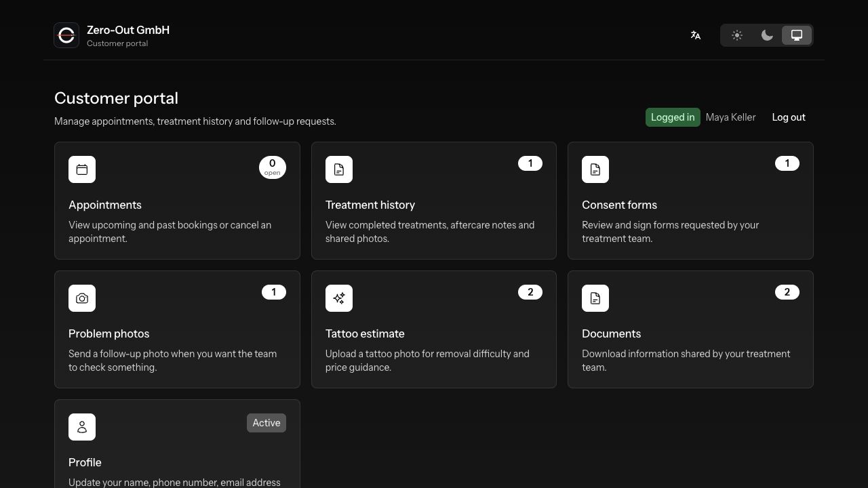
Task: Switch to dark theme
Action: 767,35
